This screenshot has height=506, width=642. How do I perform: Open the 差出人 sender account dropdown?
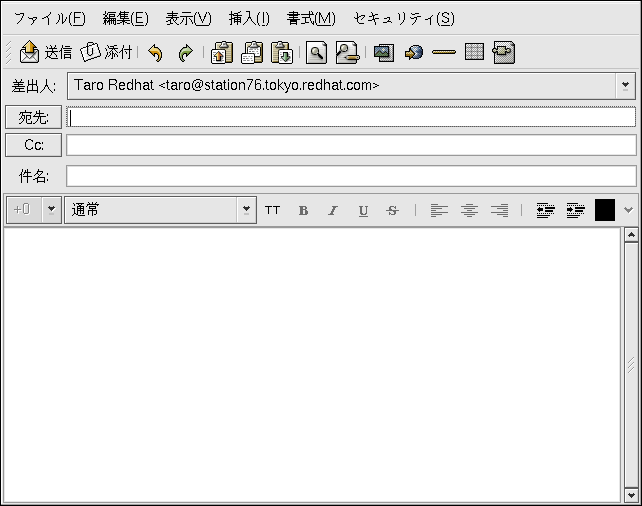[626, 86]
